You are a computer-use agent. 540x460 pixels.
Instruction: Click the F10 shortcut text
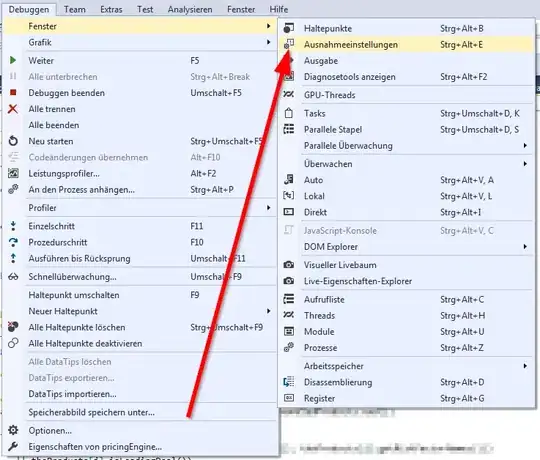click(197, 242)
